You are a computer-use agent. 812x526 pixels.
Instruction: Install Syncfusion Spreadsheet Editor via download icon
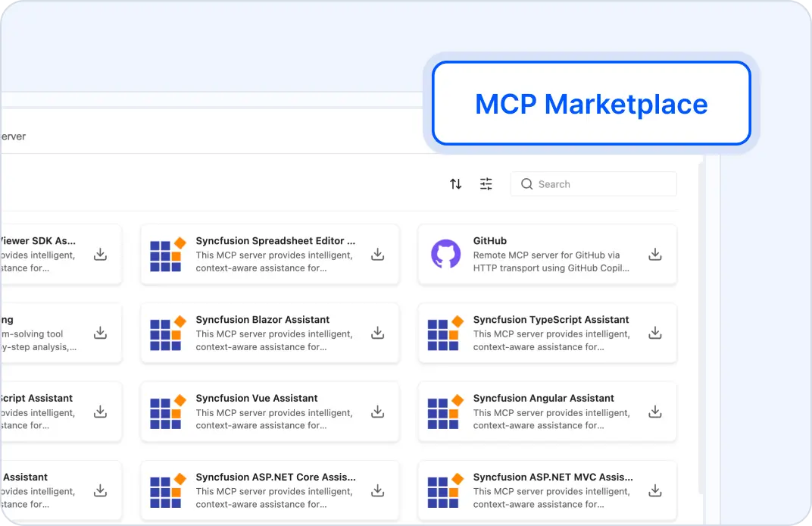377,255
